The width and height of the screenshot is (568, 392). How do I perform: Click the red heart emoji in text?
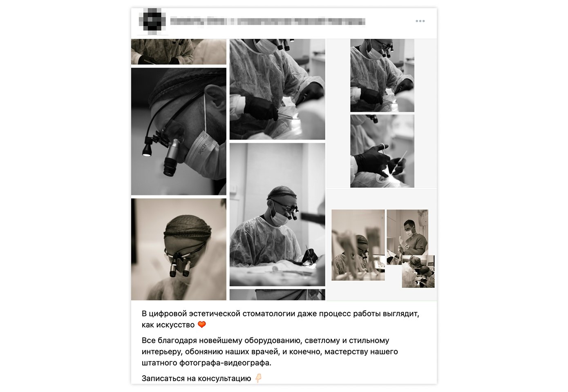[202, 325]
